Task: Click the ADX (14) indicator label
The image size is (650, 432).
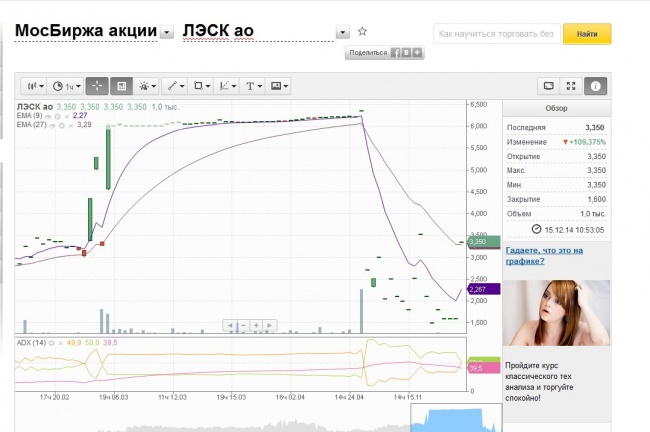Action: coord(31,343)
